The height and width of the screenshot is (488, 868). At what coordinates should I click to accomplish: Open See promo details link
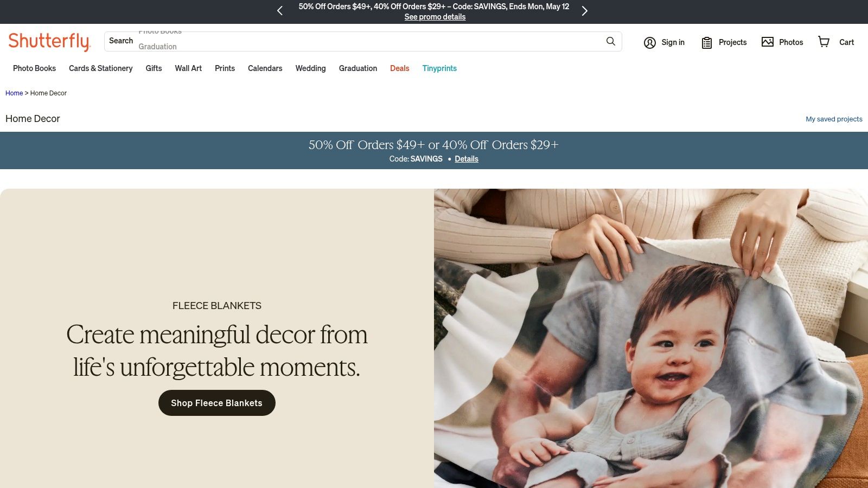click(x=435, y=17)
